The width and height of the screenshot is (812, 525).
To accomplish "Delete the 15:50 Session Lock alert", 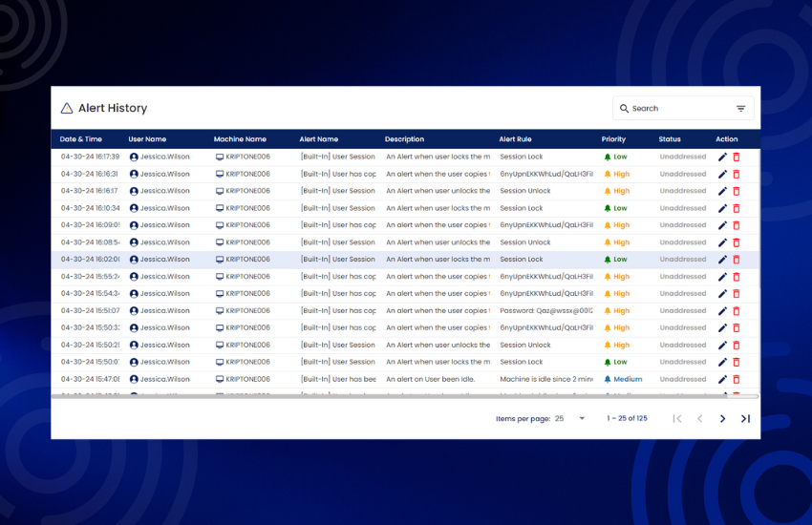I will click(x=737, y=362).
